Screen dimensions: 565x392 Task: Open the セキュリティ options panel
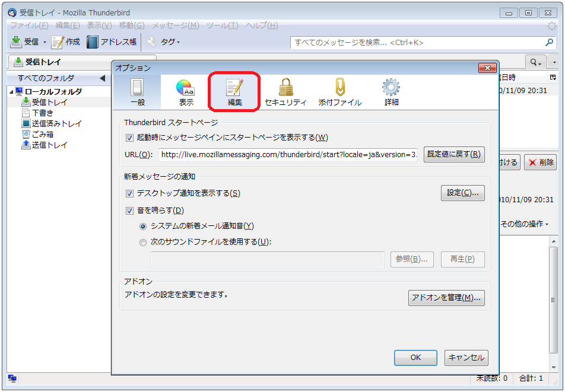(x=285, y=92)
